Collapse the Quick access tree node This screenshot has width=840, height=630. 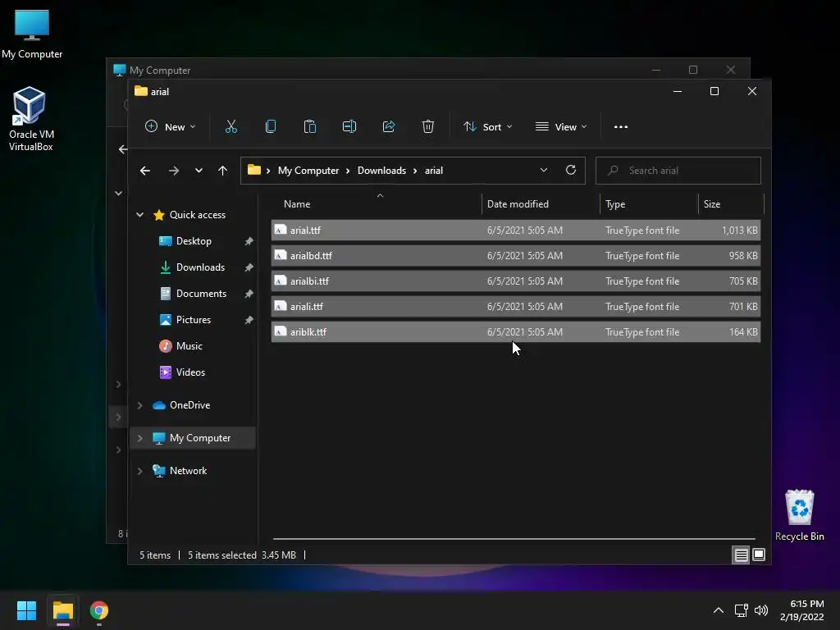139,215
